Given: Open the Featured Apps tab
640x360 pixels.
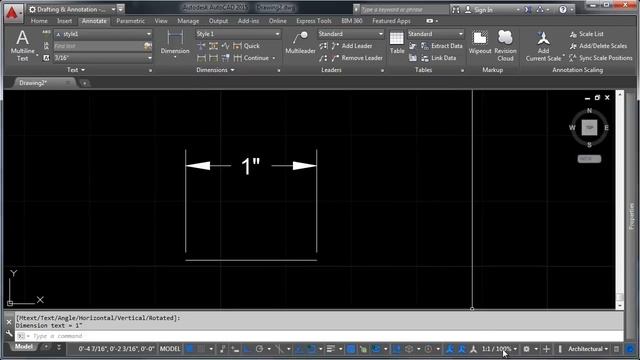Looking at the screenshot, I should 391,21.
